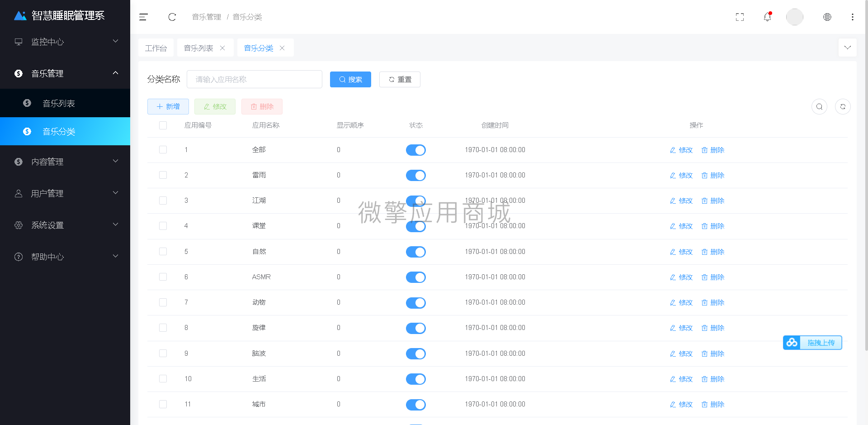The image size is (868, 425).
Task: Delete the 江湖 row
Action: pos(713,201)
